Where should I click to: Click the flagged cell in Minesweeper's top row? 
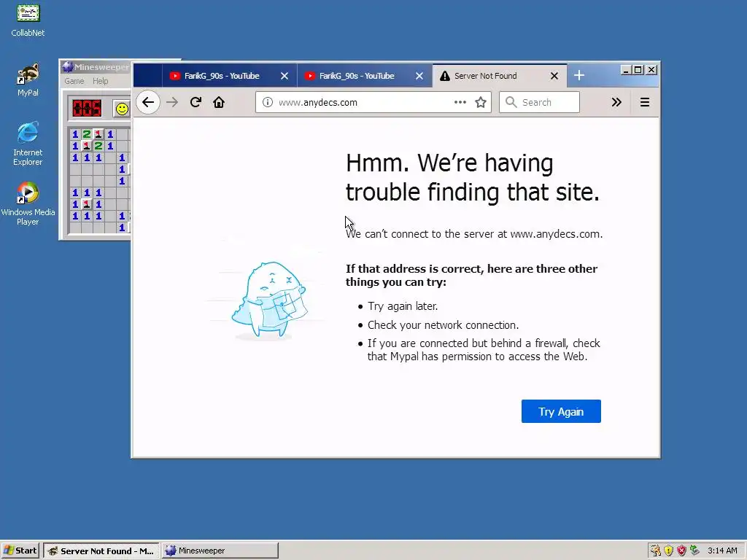(98, 134)
